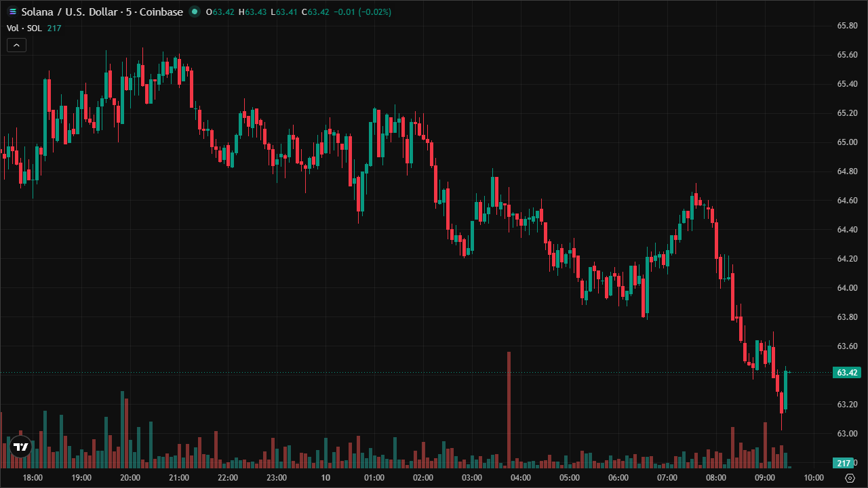Click the date label 10 on time axis

[x=325, y=478]
